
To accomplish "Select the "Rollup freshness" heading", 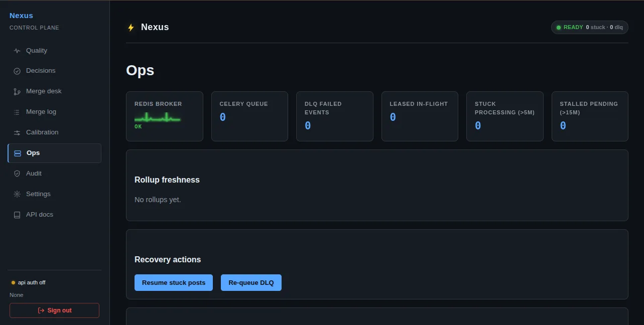I will click(167, 180).
